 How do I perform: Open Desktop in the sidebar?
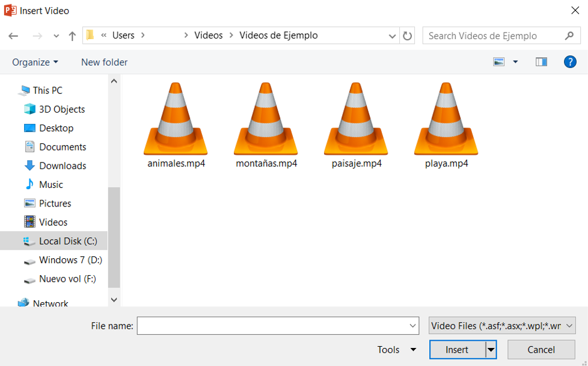coord(57,128)
